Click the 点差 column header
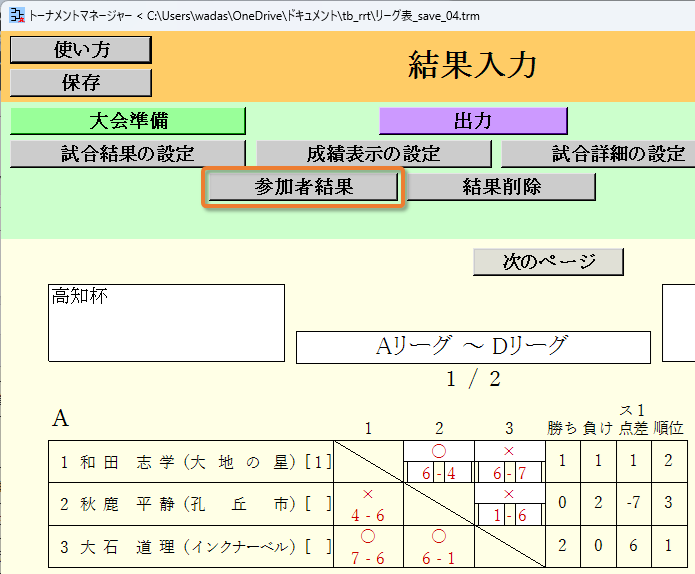This screenshot has height=574, width=695. [x=633, y=428]
